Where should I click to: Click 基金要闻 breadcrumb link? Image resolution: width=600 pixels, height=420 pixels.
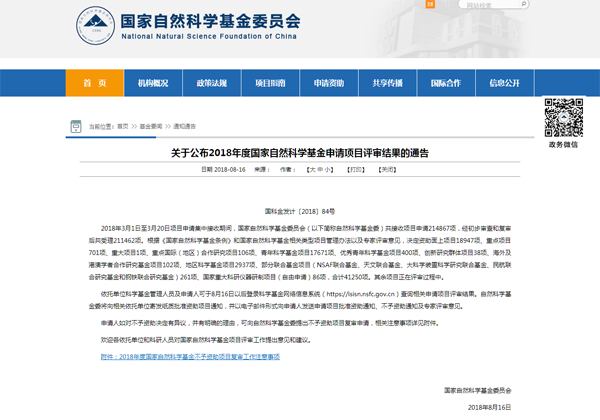point(151,127)
